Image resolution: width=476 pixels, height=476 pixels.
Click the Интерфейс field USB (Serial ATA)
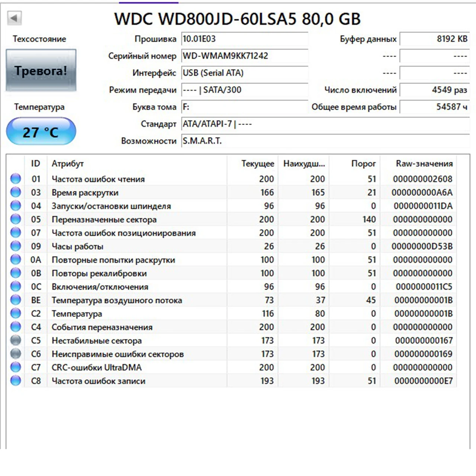pyautogui.click(x=245, y=73)
